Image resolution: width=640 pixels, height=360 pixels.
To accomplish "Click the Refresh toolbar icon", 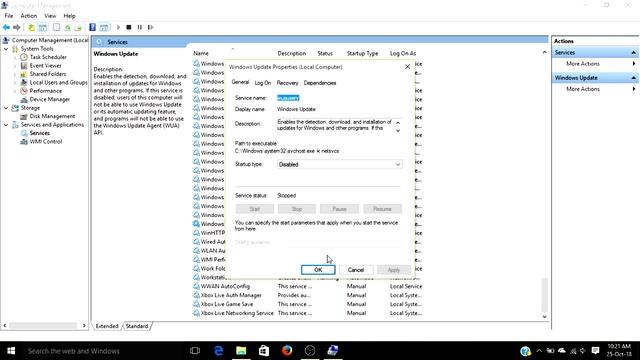I will click(x=67, y=27).
